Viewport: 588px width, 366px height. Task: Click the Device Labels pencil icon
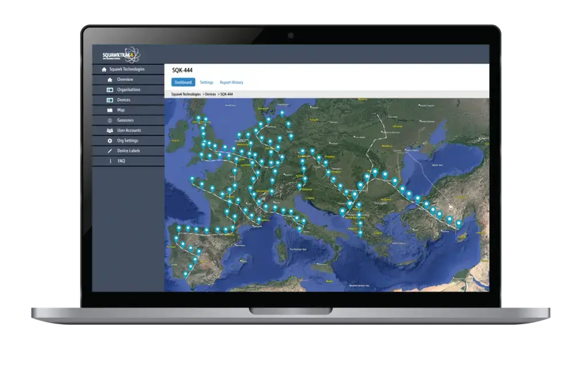coord(110,151)
